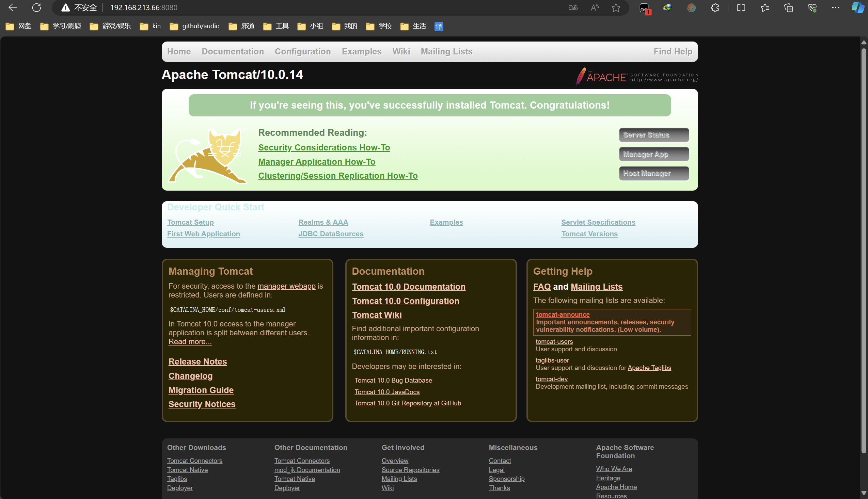This screenshot has width=868, height=499.
Task: Expand the 学习/刷题 bookmarks folder
Action: 61,26
